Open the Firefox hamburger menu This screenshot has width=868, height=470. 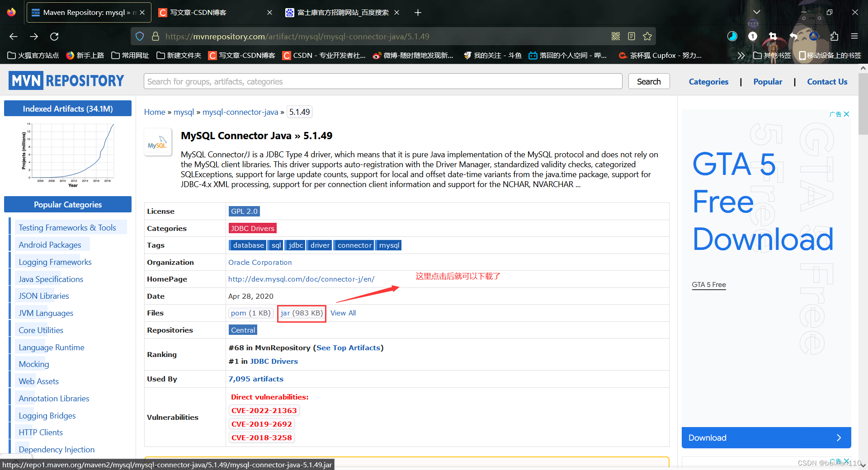[x=854, y=36]
